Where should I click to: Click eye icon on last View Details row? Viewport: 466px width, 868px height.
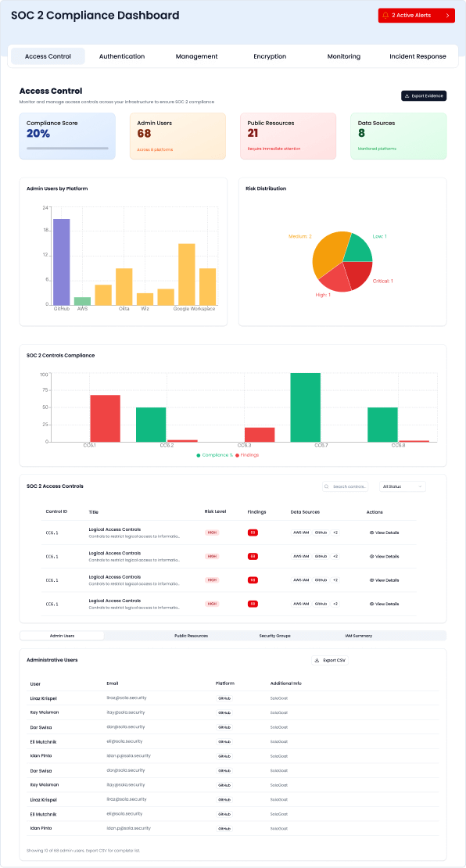tap(371, 604)
